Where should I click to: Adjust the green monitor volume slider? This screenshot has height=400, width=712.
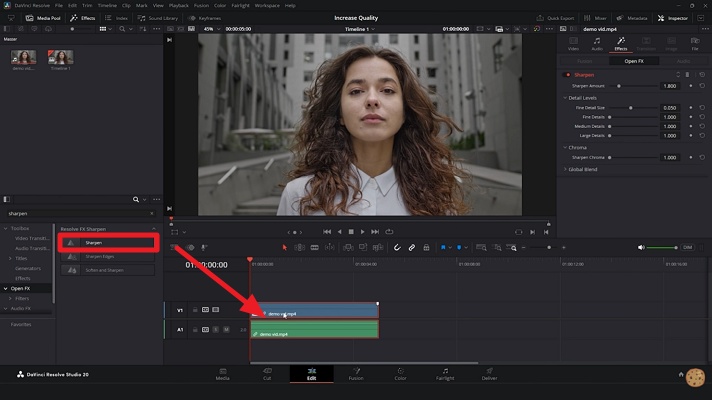(x=662, y=247)
